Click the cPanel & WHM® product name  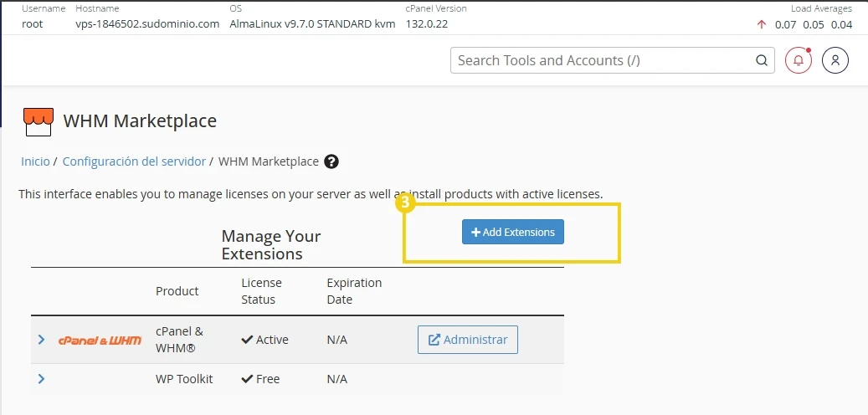click(x=179, y=340)
